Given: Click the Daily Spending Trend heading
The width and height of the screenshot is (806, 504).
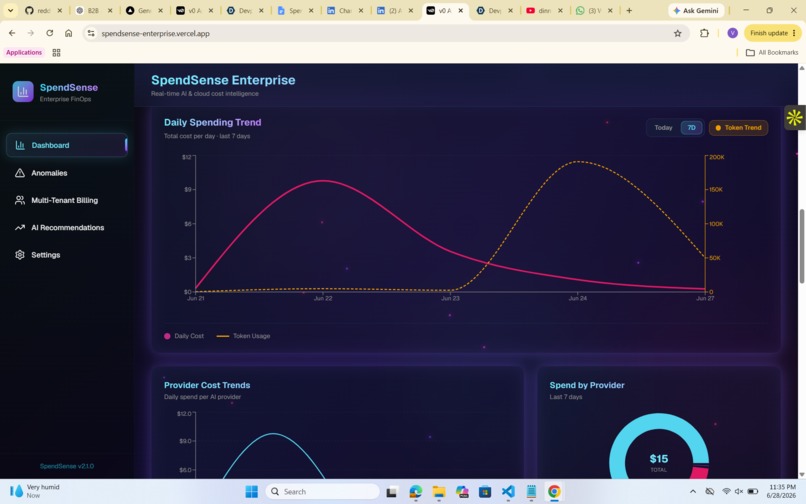Looking at the screenshot, I should click(212, 122).
